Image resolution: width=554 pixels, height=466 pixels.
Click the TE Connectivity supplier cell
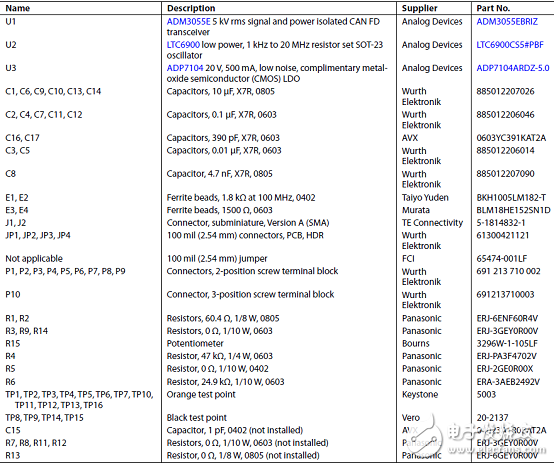click(432, 223)
